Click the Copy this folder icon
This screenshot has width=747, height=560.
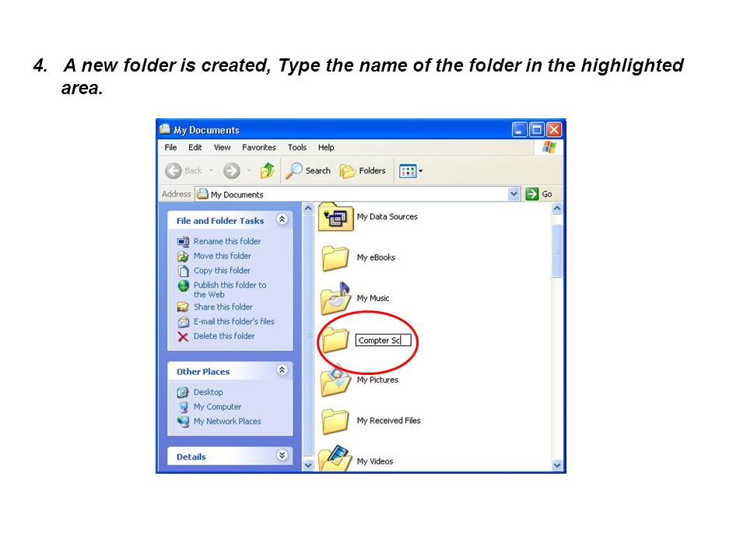[183, 271]
